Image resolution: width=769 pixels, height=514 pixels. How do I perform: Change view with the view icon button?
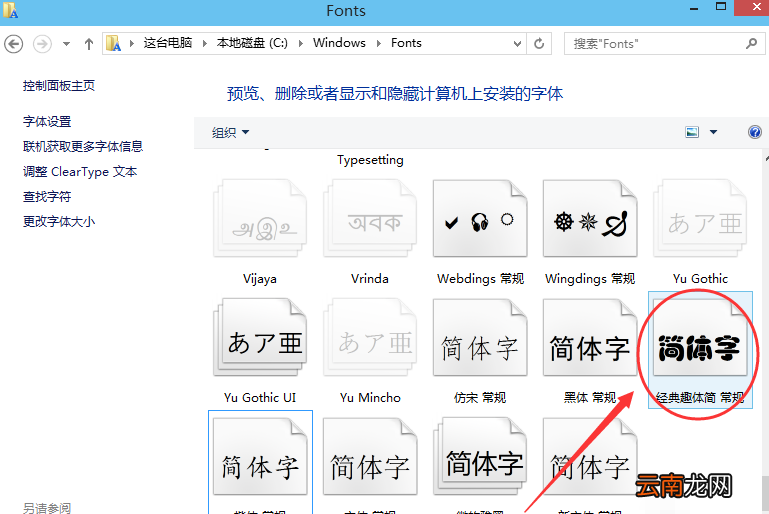click(x=692, y=132)
